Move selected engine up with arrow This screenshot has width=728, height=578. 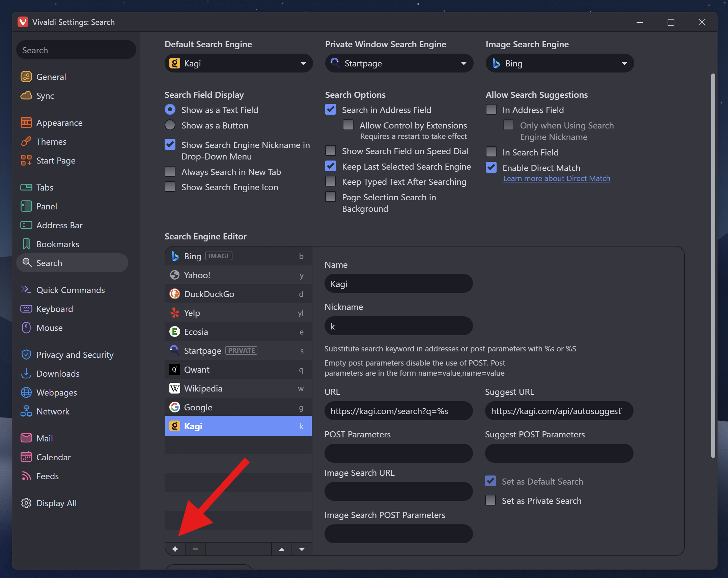coord(282,549)
